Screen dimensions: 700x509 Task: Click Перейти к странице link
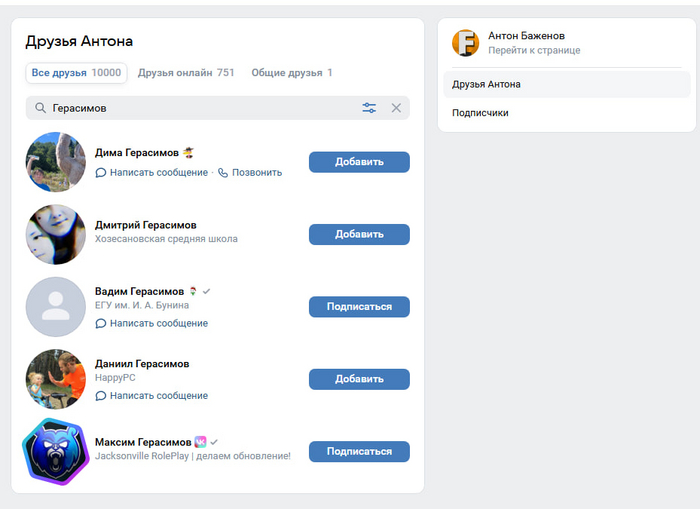tap(534, 50)
